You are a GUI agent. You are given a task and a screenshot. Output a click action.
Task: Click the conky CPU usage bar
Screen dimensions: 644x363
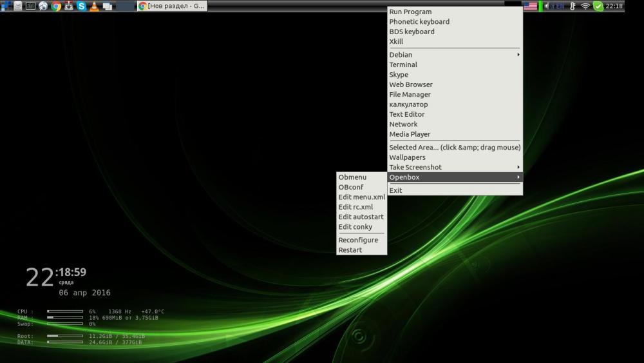click(x=65, y=311)
